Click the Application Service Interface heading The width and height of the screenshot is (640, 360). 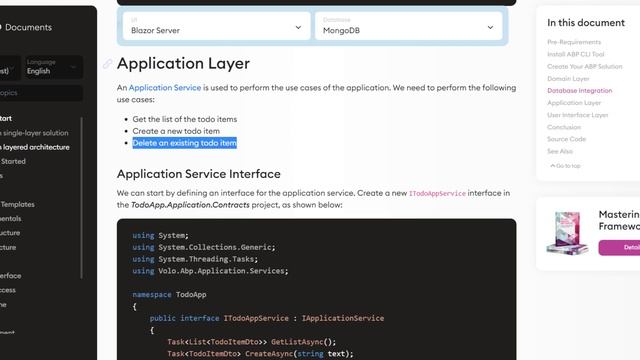click(199, 174)
